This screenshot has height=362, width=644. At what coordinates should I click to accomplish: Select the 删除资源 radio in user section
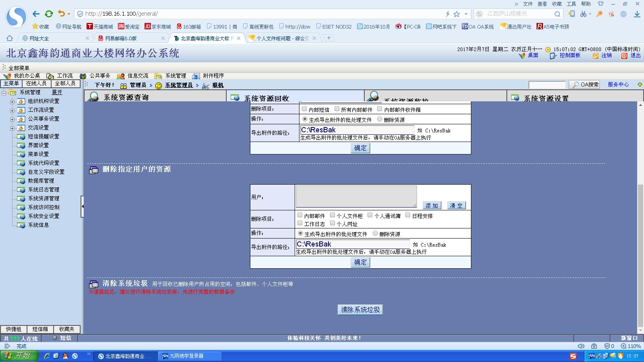coord(375,233)
